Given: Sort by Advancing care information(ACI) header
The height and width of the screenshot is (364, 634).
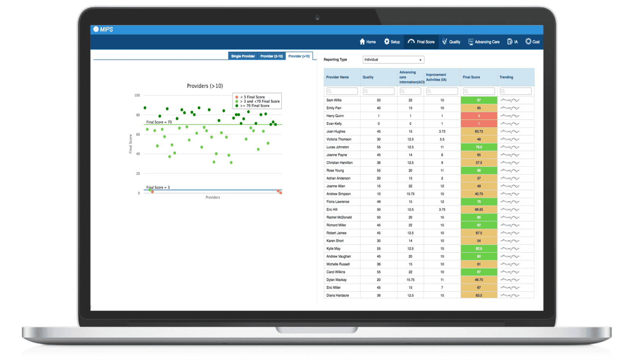Looking at the screenshot, I should (x=411, y=77).
